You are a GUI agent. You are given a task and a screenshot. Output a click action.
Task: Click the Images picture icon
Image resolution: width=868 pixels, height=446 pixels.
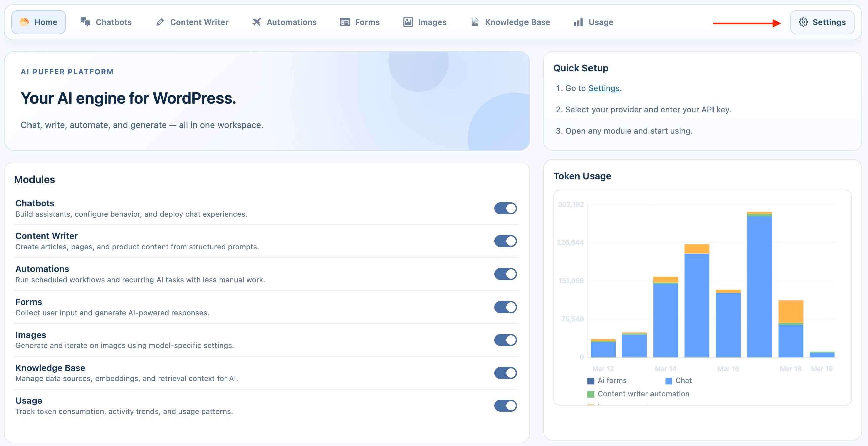pyautogui.click(x=408, y=22)
